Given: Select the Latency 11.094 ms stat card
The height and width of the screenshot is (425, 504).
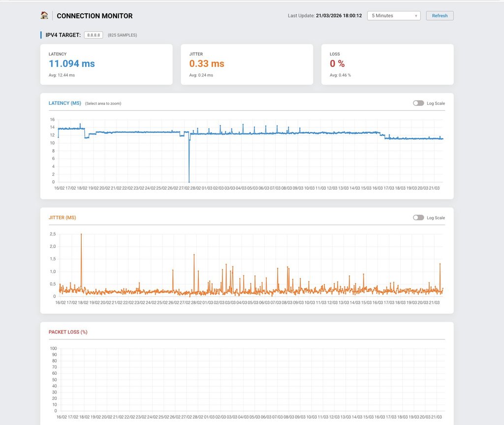Looking at the screenshot, I should pyautogui.click(x=106, y=65).
